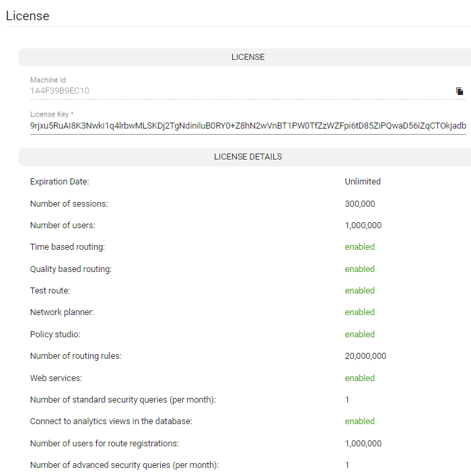Click the enabled status for Policy studio
This screenshot has width=471, height=476.
coord(359,335)
